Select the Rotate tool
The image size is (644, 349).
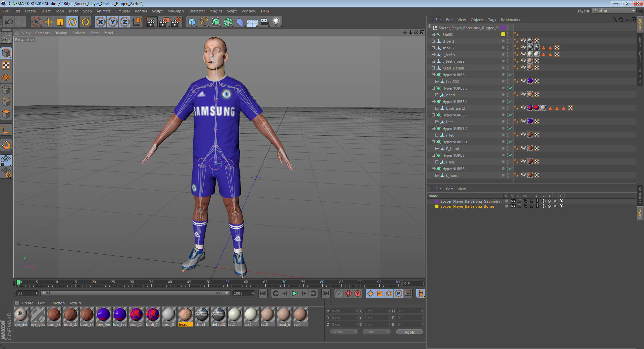pyautogui.click(x=72, y=22)
